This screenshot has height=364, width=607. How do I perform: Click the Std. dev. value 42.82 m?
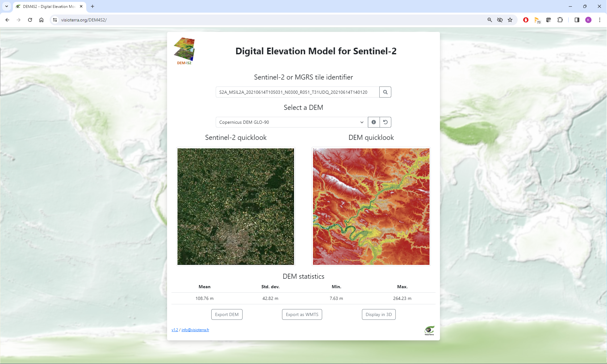270,298
